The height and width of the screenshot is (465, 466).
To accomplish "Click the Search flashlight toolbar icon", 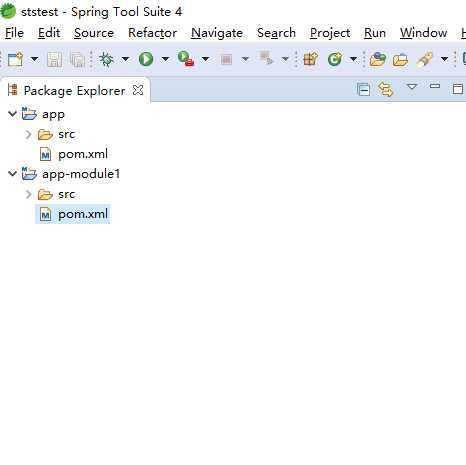I will pyautogui.click(x=425, y=59).
